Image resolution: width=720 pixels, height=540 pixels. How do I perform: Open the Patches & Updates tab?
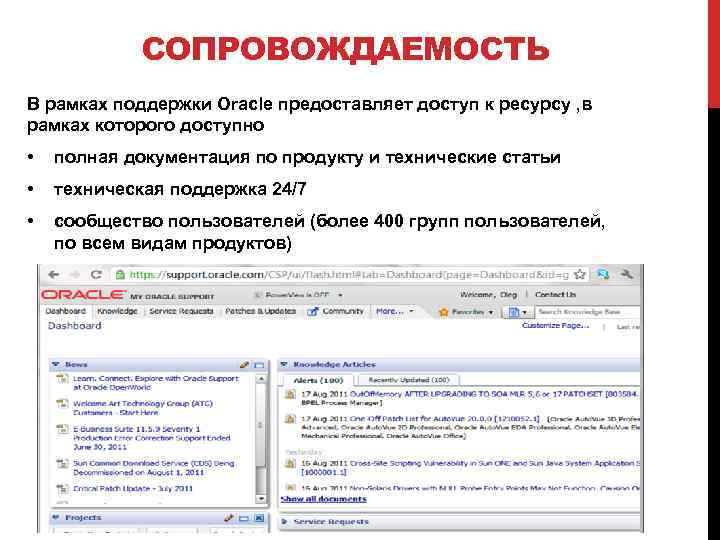pos(260,311)
